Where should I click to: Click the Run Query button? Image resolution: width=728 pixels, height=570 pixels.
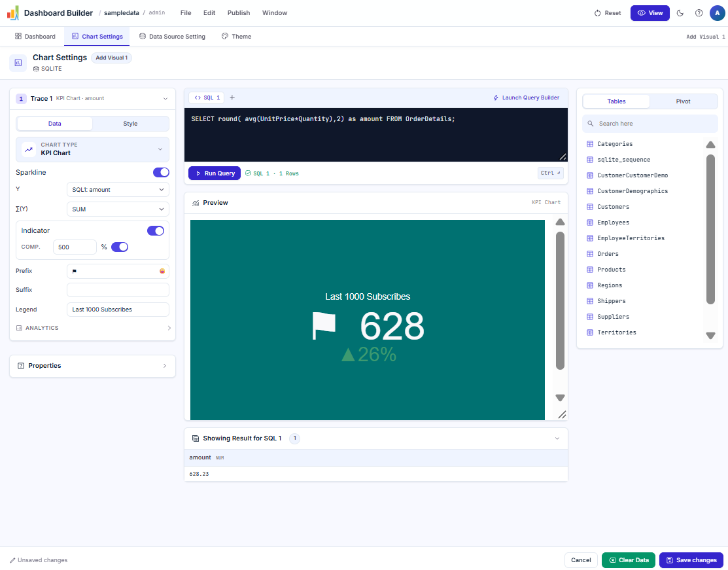215,173
